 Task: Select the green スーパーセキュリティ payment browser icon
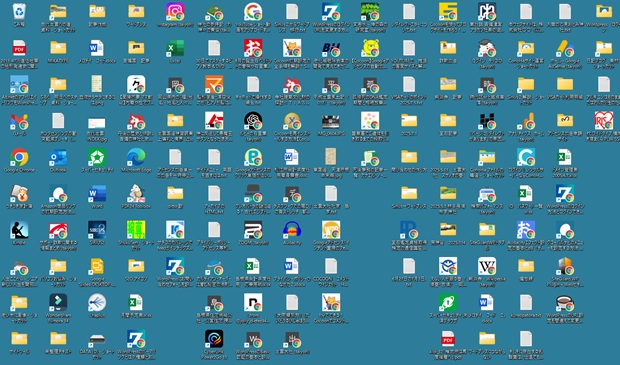click(448, 303)
